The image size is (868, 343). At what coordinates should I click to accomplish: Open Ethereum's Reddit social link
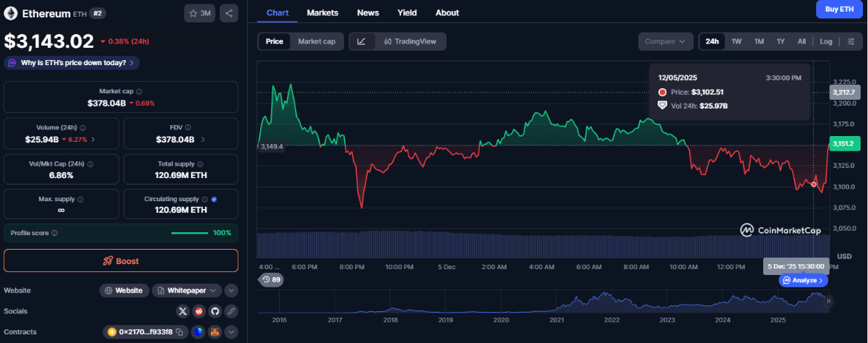[199, 311]
